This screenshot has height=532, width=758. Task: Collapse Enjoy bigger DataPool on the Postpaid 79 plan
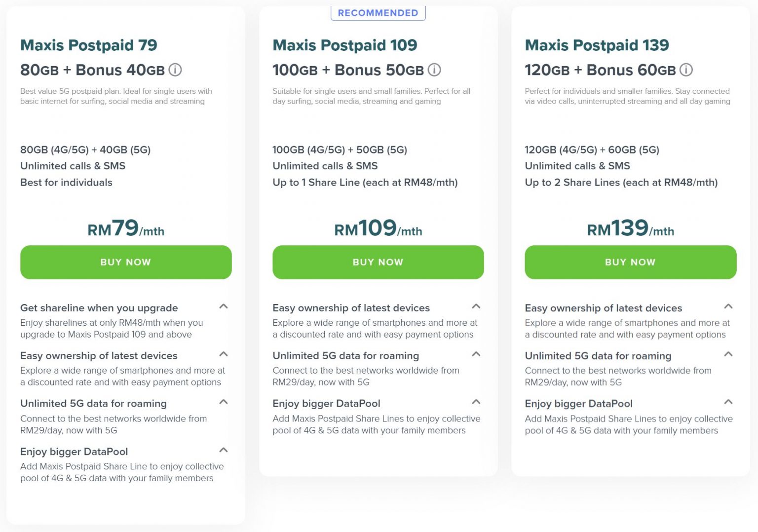pos(223,450)
